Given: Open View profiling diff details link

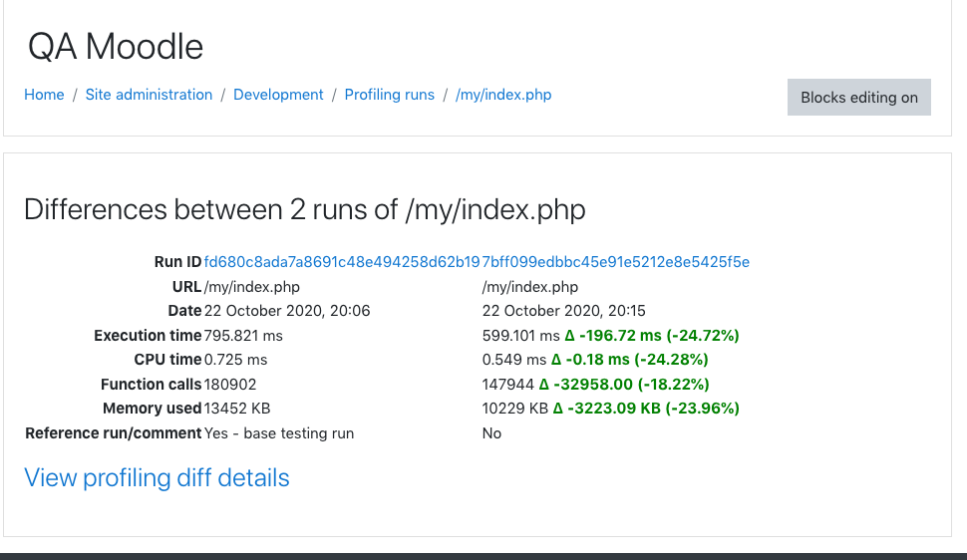Looking at the screenshot, I should [x=157, y=478].
